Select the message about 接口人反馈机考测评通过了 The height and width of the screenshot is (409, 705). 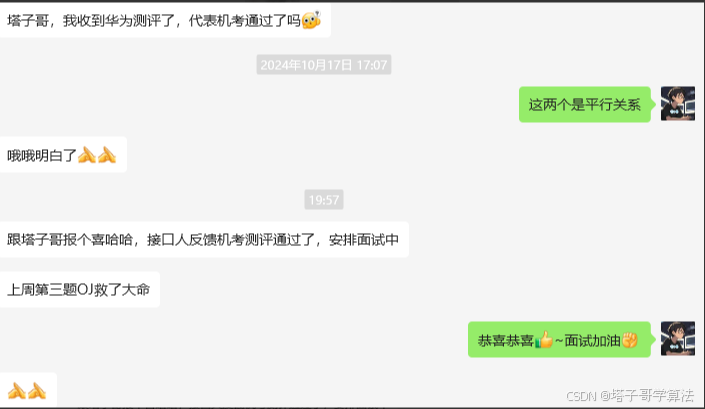coord(204,240)
